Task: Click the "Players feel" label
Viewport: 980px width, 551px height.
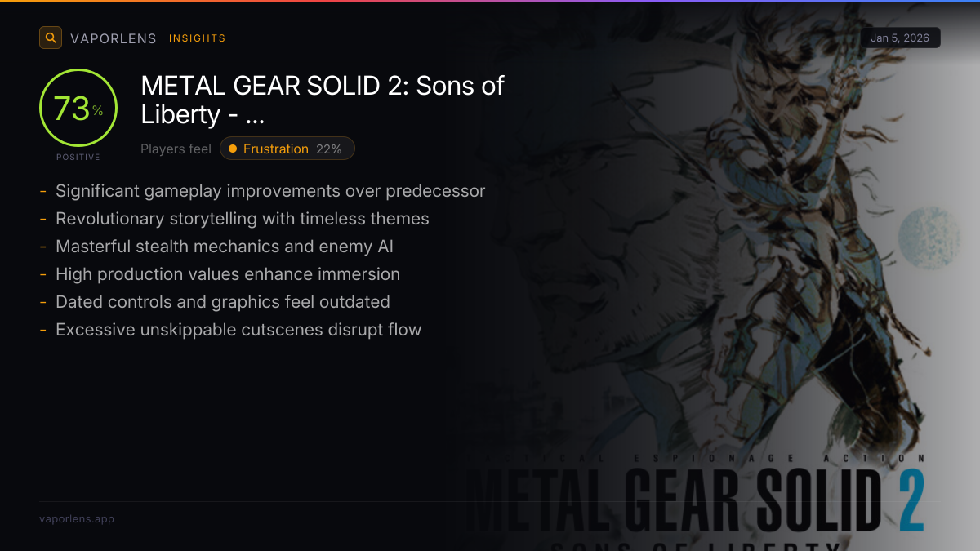Action: pos(176,149)
